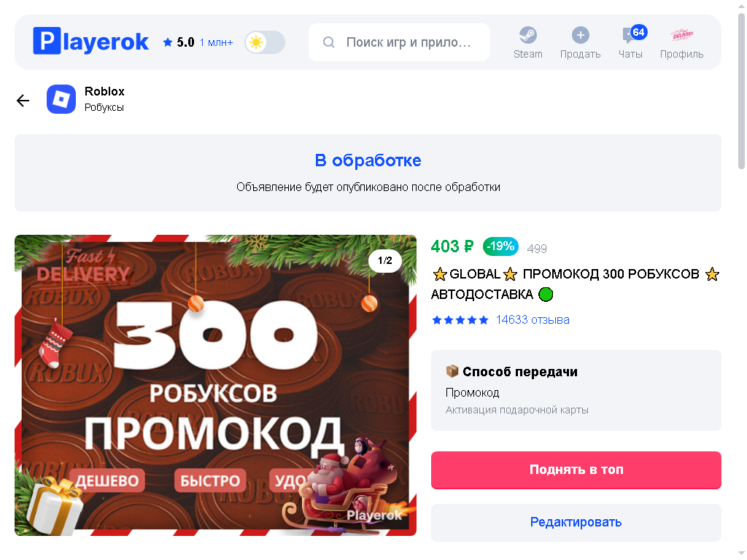This screenshot has height=560, width=747.
Task: Click Поднять в топ button
Action: tap(576, 470)
